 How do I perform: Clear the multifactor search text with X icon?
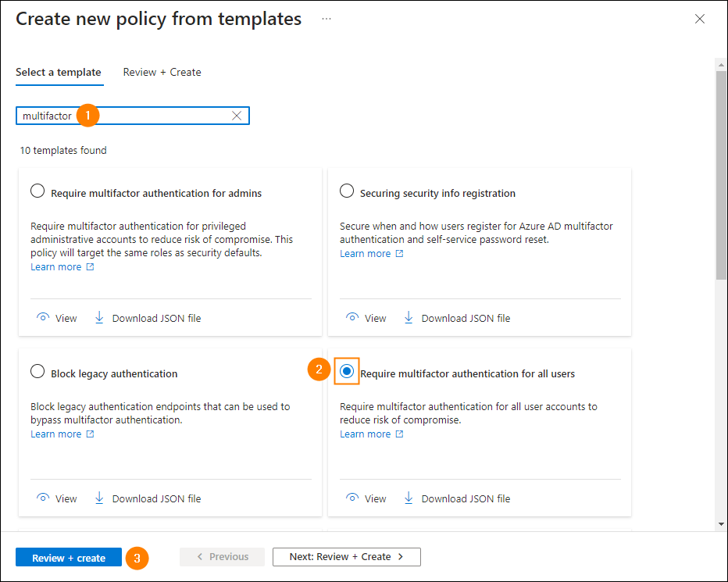coord(237,116)
